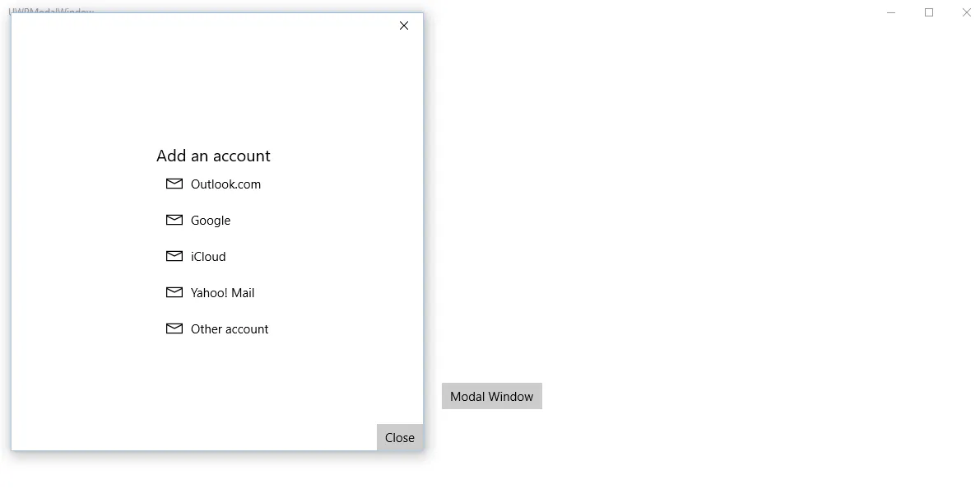The image size is (980, 489).
Task: Pick the iCloud account entry
Action: click(208, 257)
